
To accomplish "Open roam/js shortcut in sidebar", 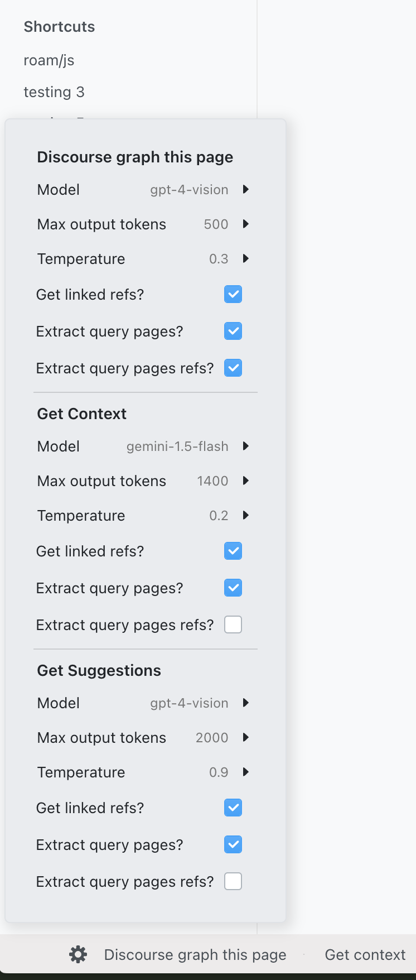I will 49,60.
